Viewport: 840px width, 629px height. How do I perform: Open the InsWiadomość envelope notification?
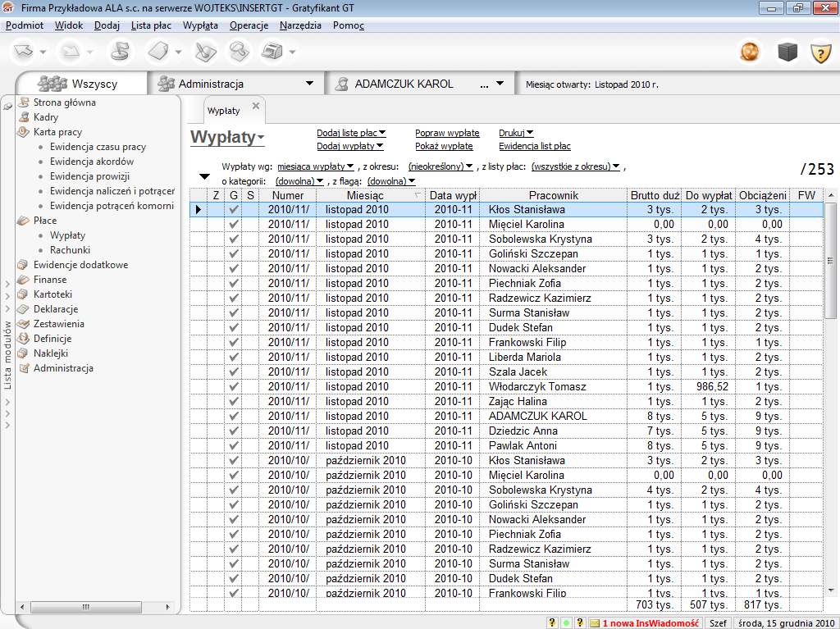point(595,622)
